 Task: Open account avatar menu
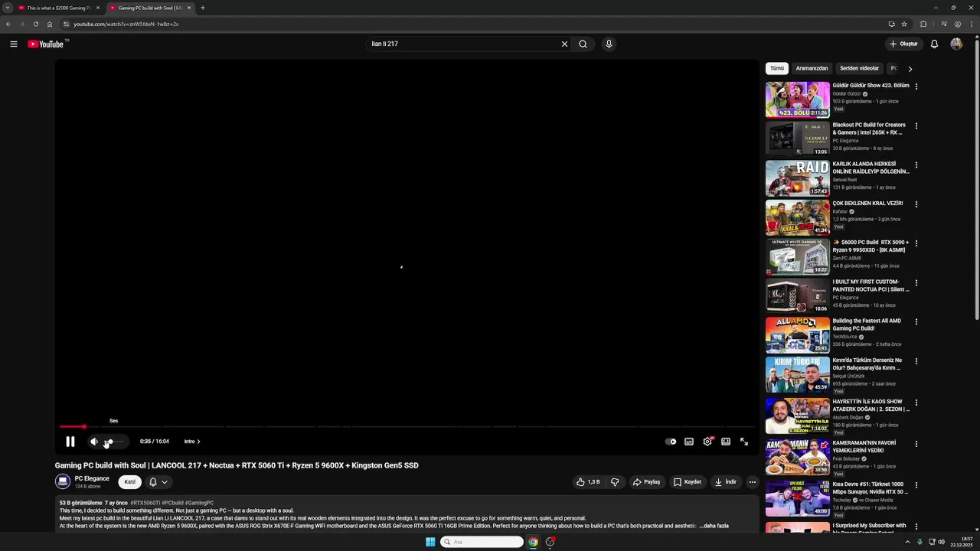tap(956, 44)
